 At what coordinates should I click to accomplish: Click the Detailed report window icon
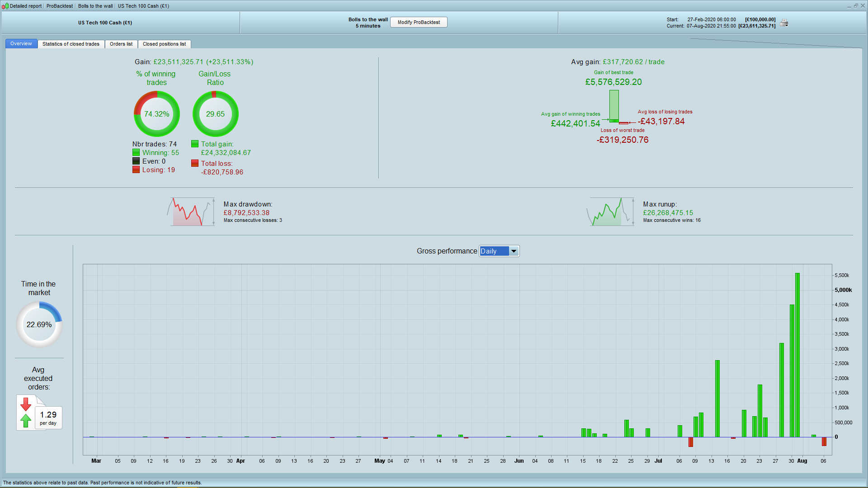pos(5,6)
